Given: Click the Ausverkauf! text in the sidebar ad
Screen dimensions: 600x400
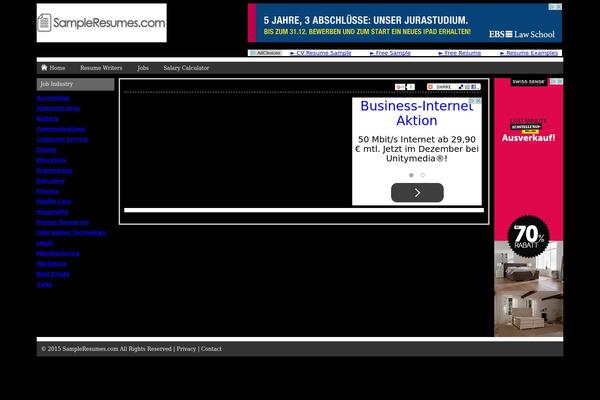Looking at the screenshot, I should pos(528,138).
